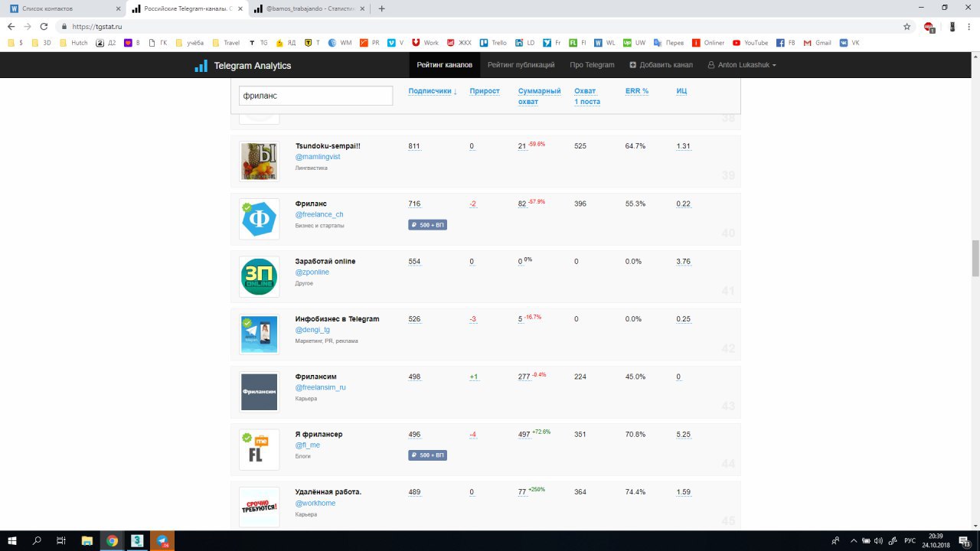The width and height of the screenshot is (980, 551).
Task: Open the Trello bookmark
Action: pyautogui.click(x=493, y=43)
